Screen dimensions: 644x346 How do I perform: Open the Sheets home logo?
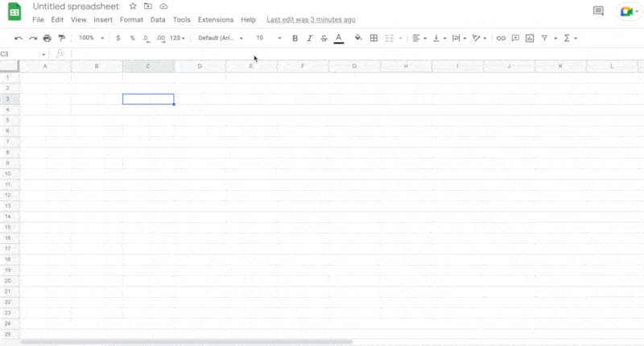tap(14, 11)
